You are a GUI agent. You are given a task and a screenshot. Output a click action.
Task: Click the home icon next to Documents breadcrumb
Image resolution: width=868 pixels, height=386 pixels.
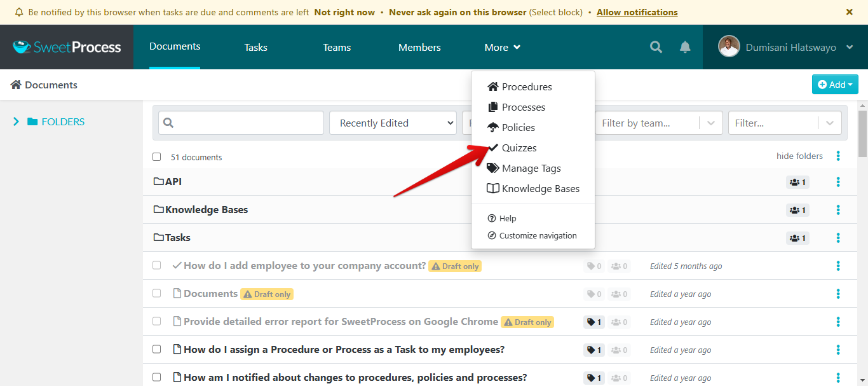click(x=16, y=85)
